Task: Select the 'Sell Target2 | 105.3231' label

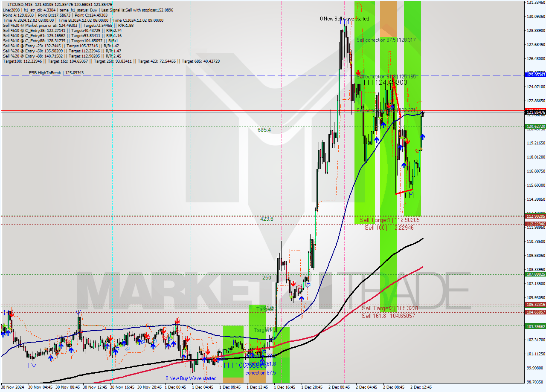Action: coord(390,308)
